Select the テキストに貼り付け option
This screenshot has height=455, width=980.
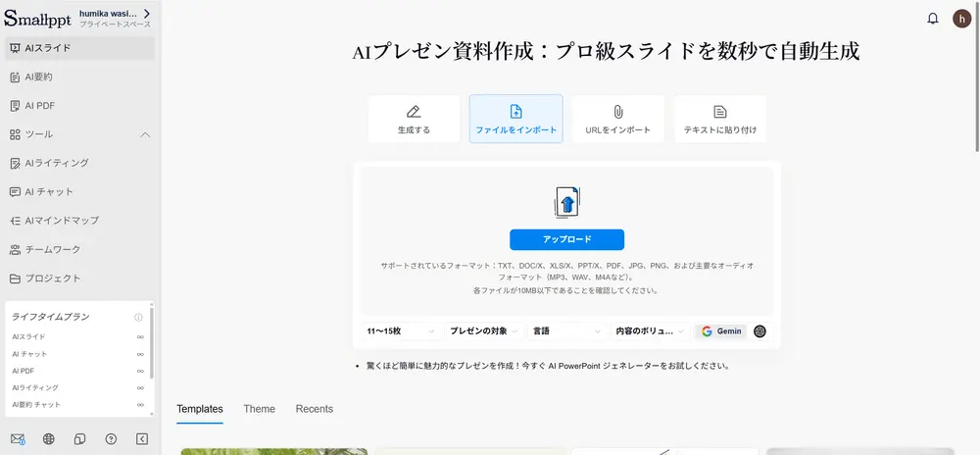(x=720, y=119)
